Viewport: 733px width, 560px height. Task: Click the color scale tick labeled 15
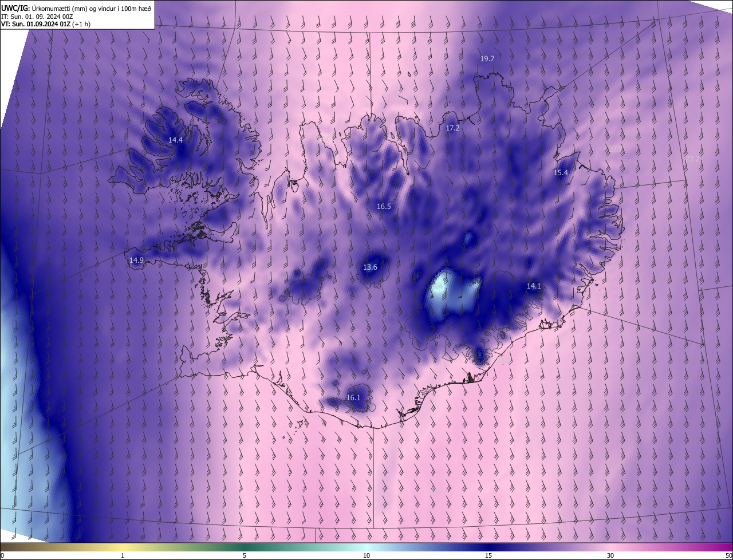point(488,555)
